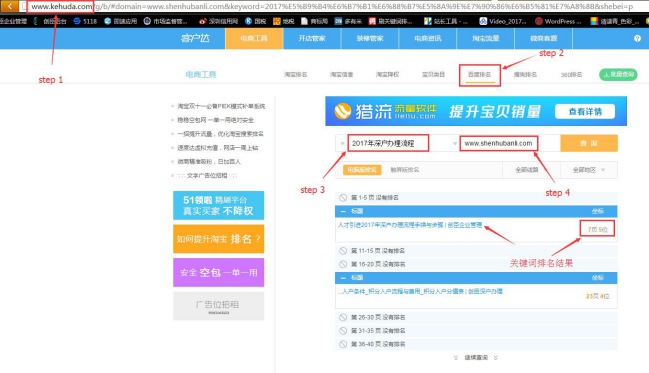Click the domain field www.shenhubanli.com

point(499,143)
